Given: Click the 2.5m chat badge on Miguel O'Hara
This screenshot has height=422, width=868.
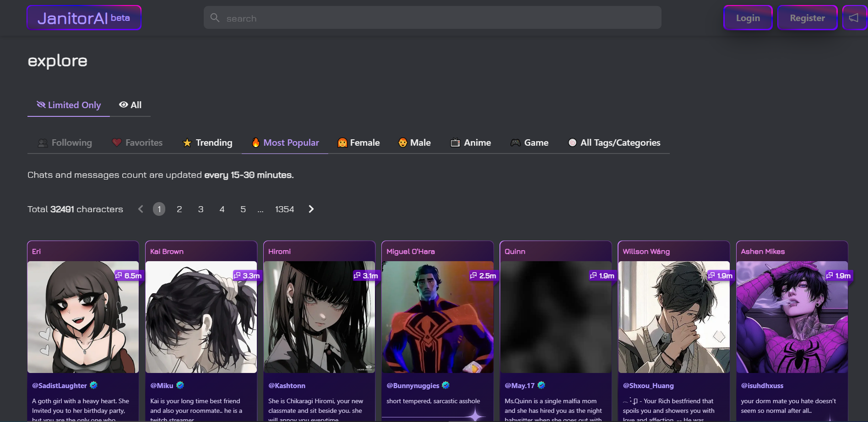Looking at the screenshot, I should tap(483, 275).
